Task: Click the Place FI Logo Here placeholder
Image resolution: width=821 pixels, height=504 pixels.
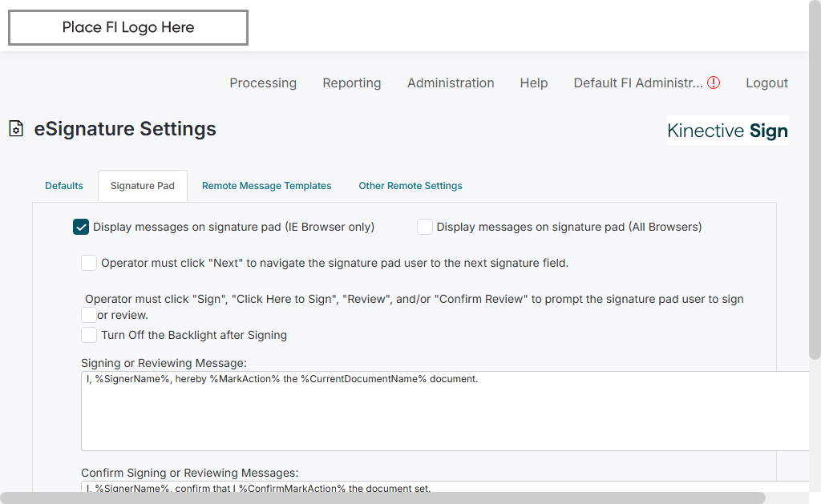Action: (x=128, y=28)
